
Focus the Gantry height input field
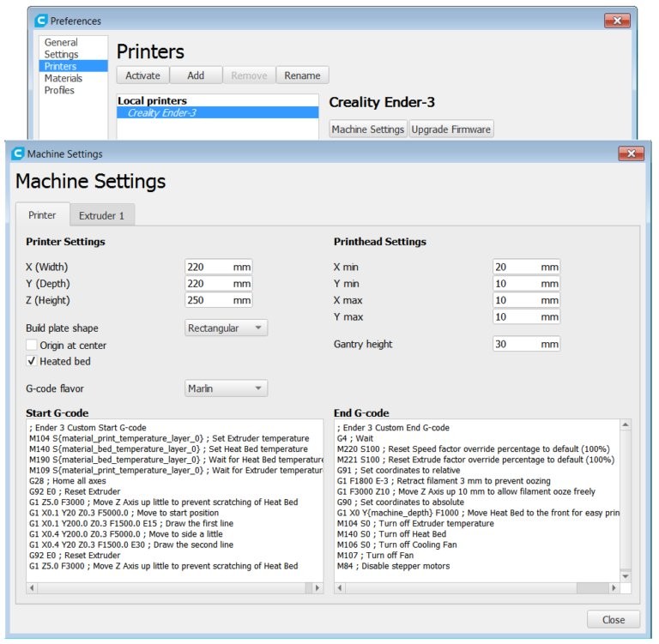(516, 344)
